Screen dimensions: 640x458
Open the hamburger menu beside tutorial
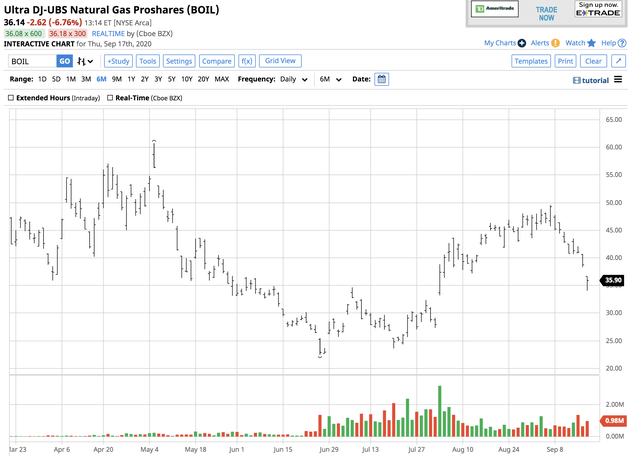617,80
